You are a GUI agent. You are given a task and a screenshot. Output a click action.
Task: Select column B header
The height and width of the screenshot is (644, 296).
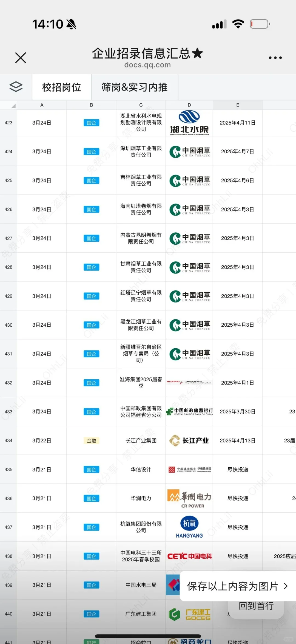(91, 105)
